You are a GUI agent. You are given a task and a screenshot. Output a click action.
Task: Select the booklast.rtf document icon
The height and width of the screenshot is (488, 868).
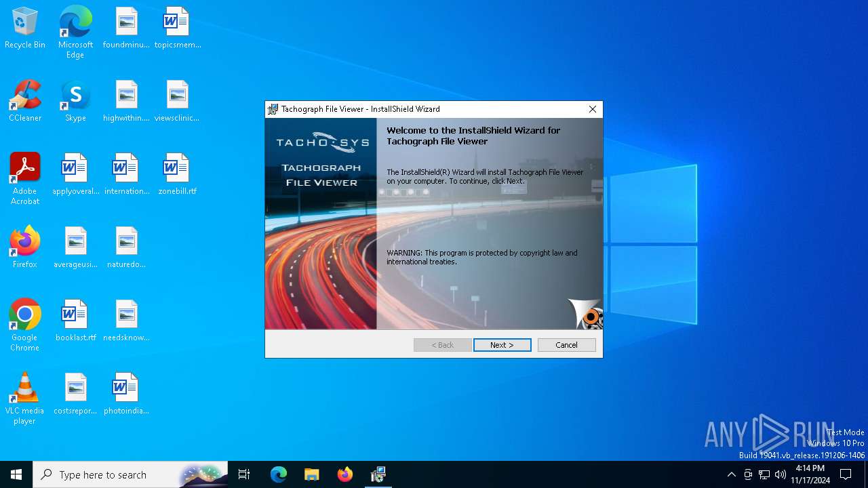click(x=75, y=321)
